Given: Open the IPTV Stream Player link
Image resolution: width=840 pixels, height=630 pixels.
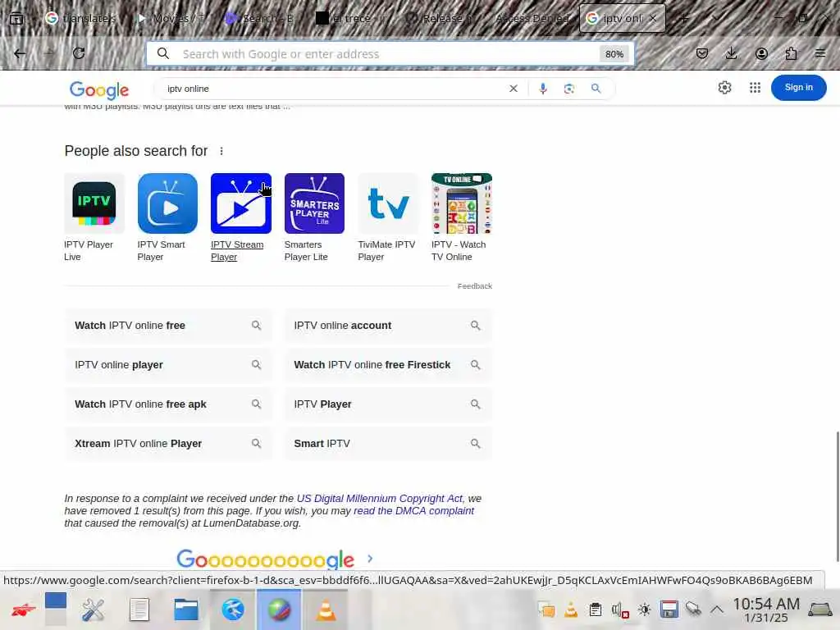Looking at the screenshot, I should tap(237, 251).
